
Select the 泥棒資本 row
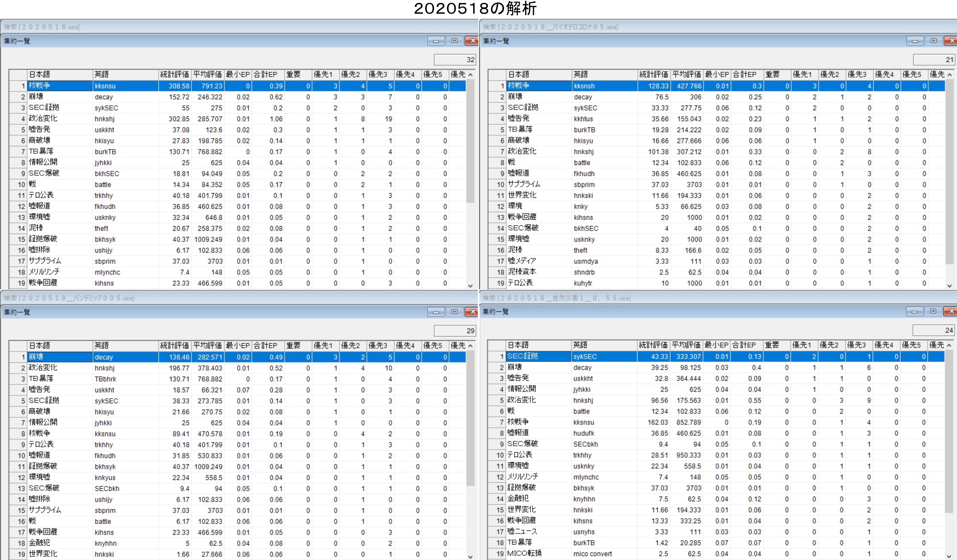(x=522, y=272)
